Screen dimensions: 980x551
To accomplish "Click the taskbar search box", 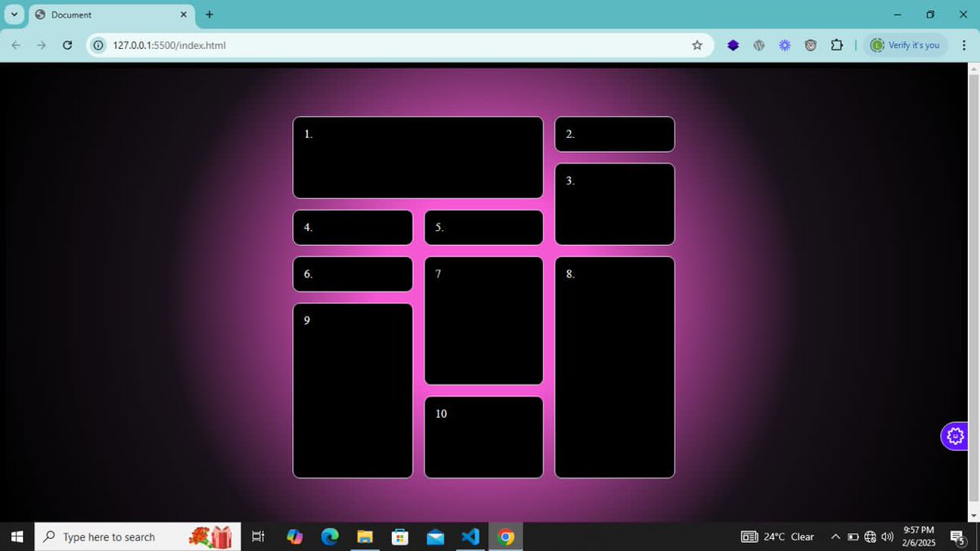I will point(137,536).
